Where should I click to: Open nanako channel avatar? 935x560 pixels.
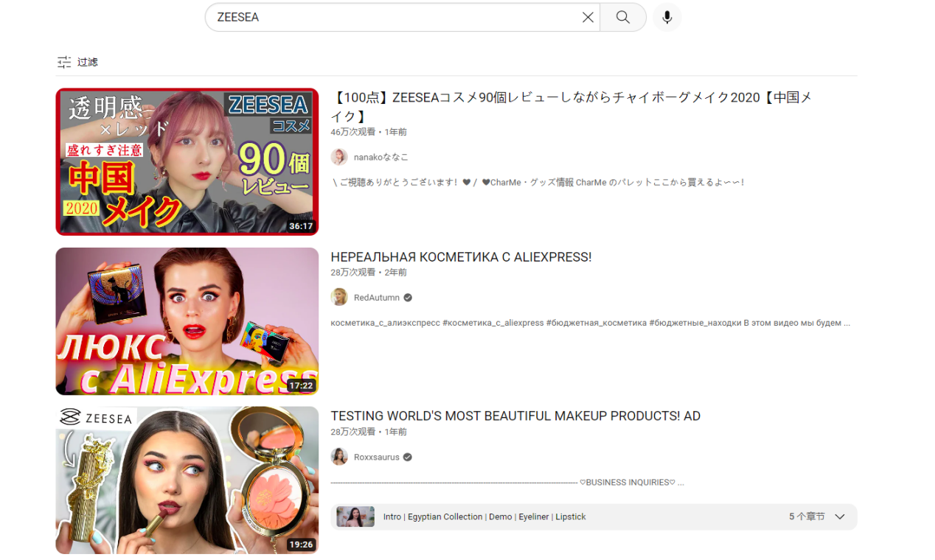coord(339,157)
